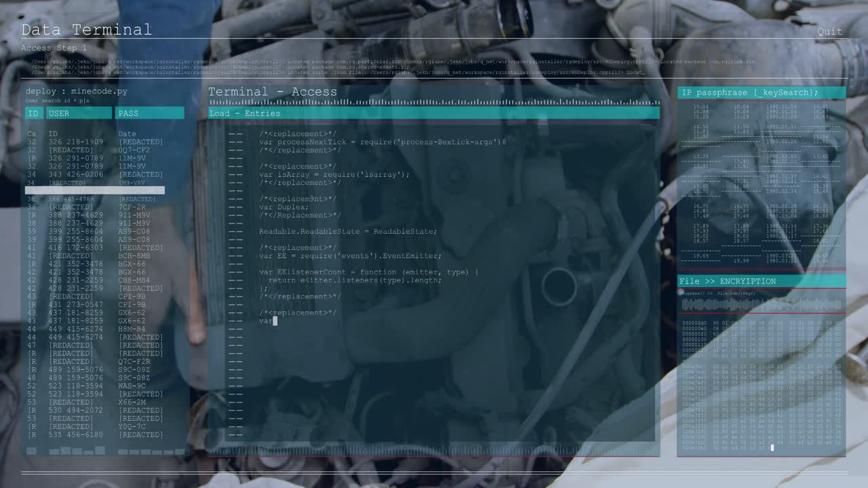Image resolution: width=868 pixels, height=488 pixels.
Task: Click the blinking cursor in the hex dump
Action: (x=772, y=447)
